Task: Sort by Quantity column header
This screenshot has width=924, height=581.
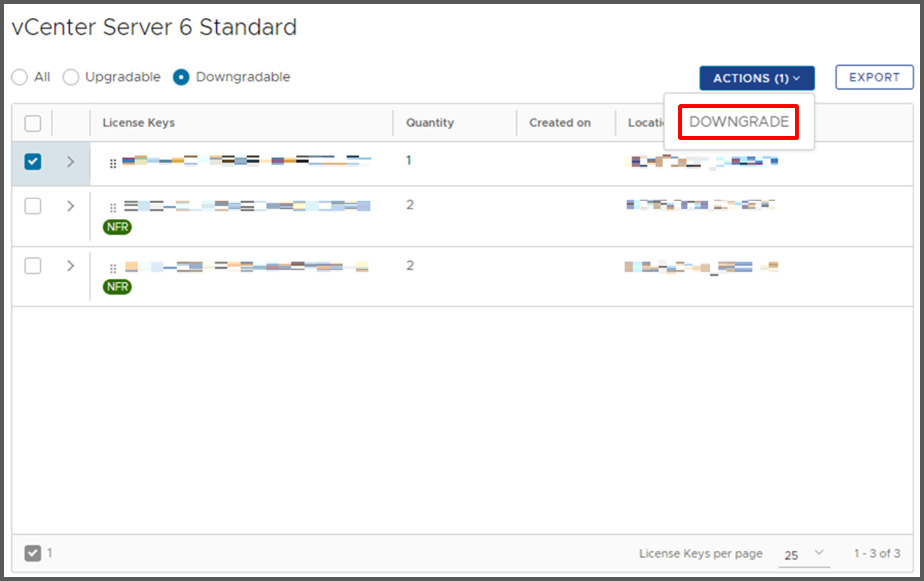Action: pos(430,123)
